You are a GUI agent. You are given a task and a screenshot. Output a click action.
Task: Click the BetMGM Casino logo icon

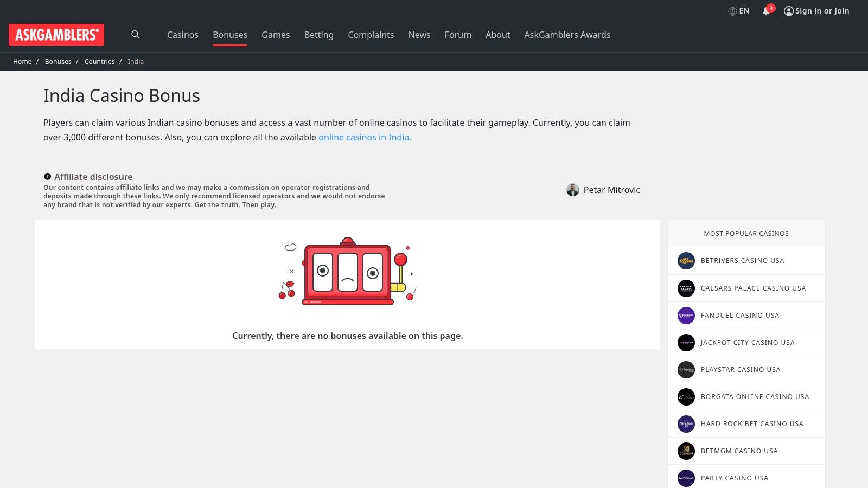click(686, 451)
